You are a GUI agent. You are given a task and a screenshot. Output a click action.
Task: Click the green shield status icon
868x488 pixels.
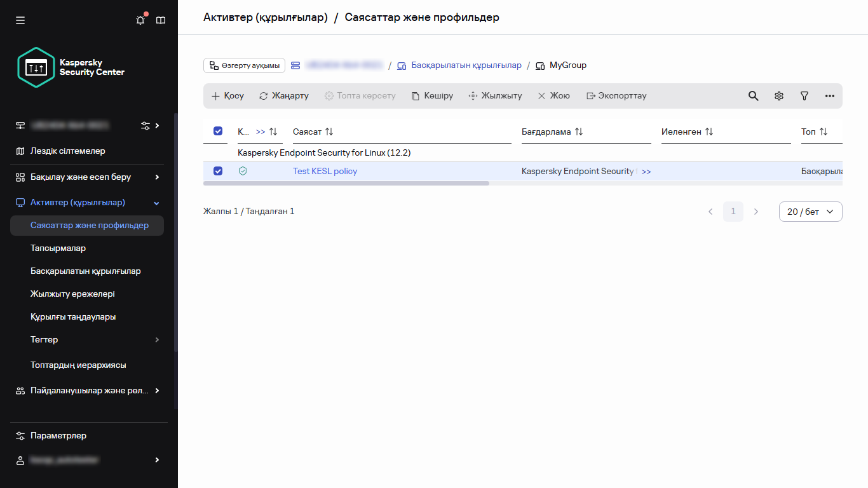[243, 171]
